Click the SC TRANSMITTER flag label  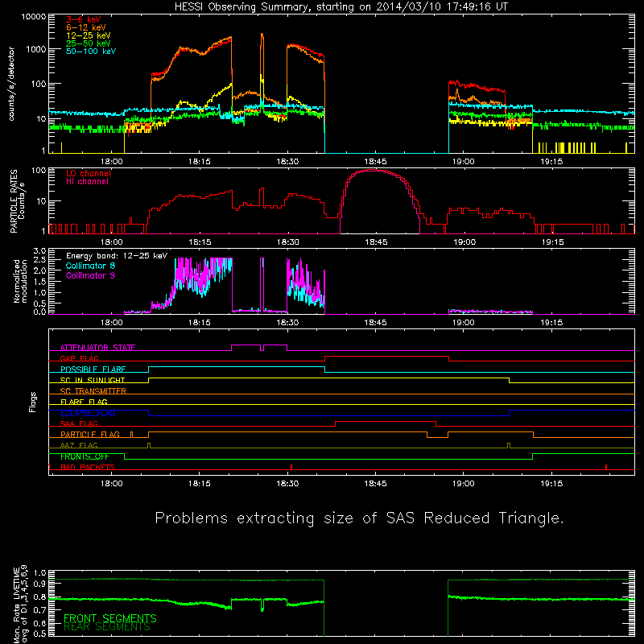tap(93, 391)
